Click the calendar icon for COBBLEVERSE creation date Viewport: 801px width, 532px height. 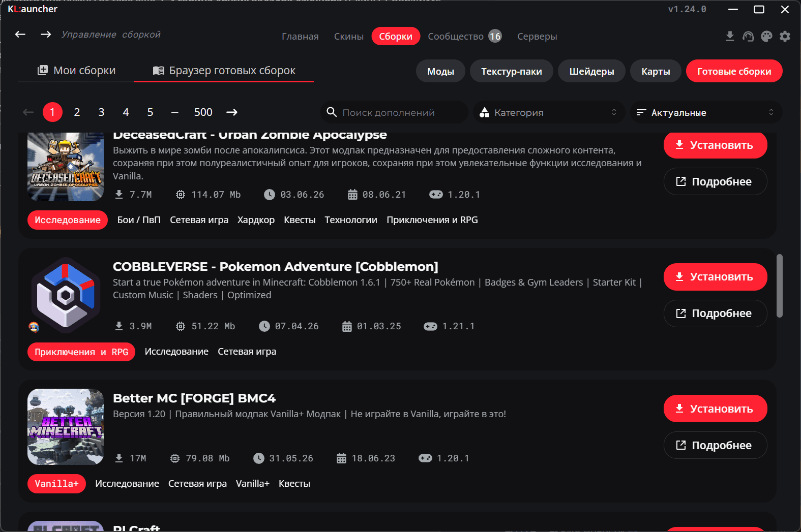pyautogui.click(x=347, y=326)
